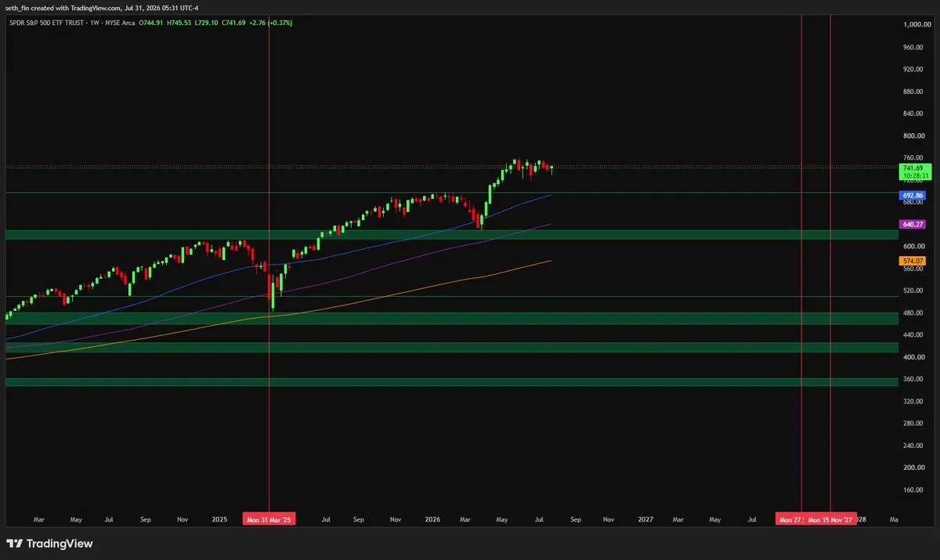
Task: Click the 680.00 price axis label
Action: coord(914,202)
